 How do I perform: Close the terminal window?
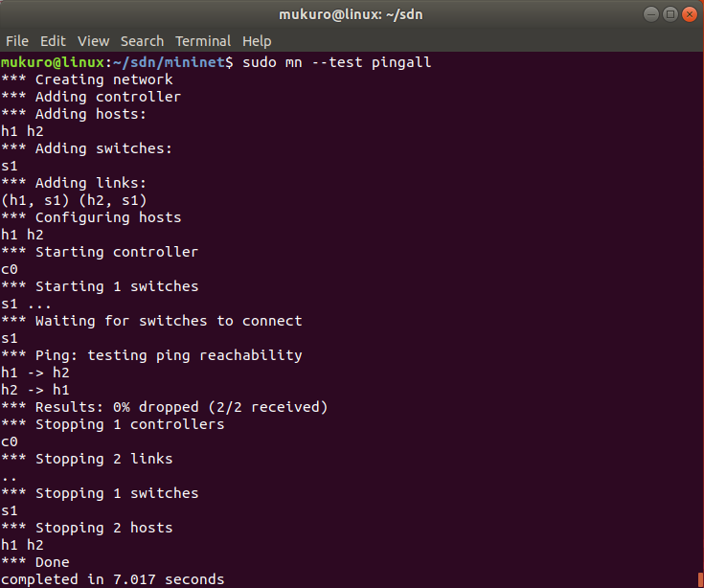(x=690, y=14)
